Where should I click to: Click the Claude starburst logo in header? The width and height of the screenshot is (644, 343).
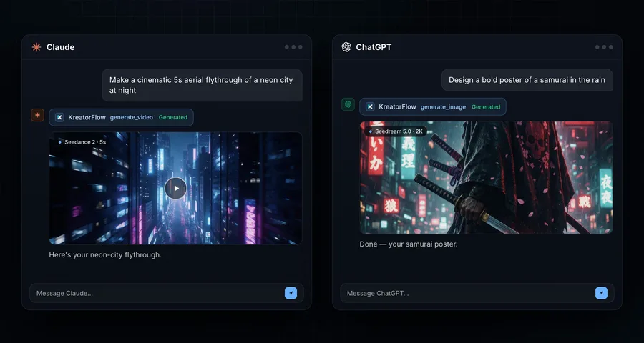pos(36,47)
